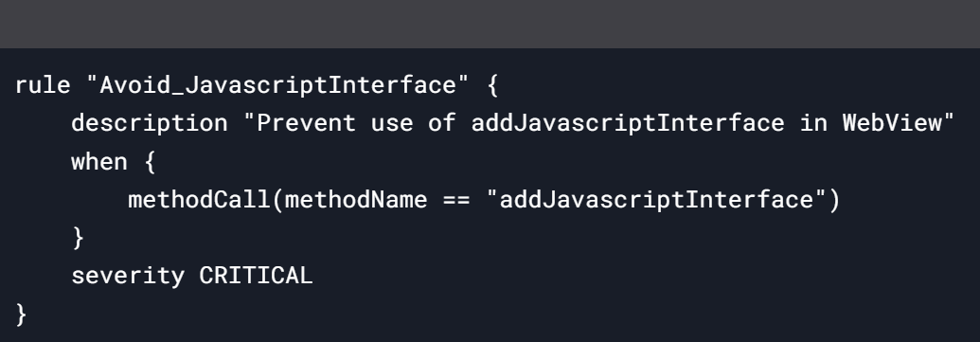
Task: Click the "methodName" parameter
Action: click(x=356, y=200)
